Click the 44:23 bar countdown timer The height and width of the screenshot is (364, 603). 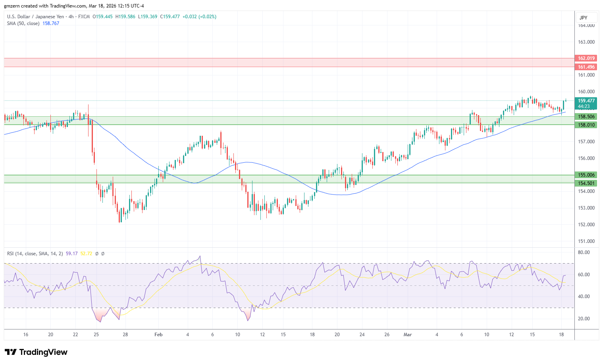click(x=584, y=106)
